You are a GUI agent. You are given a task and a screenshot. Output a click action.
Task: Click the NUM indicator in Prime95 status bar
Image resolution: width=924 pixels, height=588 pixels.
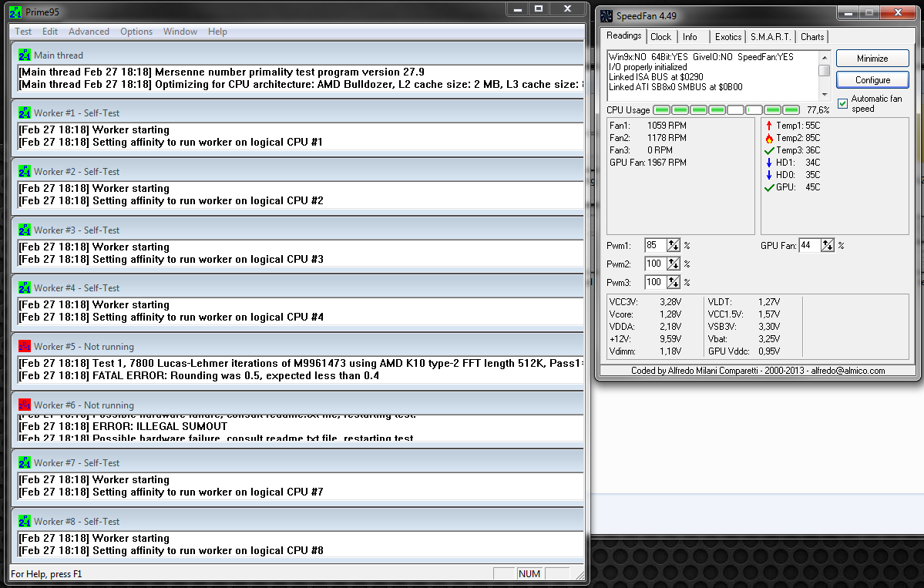point(529,574)
